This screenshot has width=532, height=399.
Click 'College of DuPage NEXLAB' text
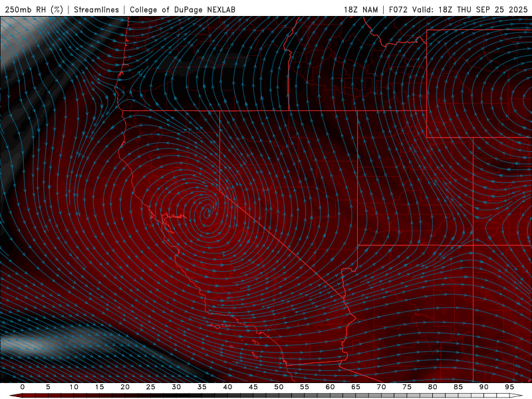182,9
